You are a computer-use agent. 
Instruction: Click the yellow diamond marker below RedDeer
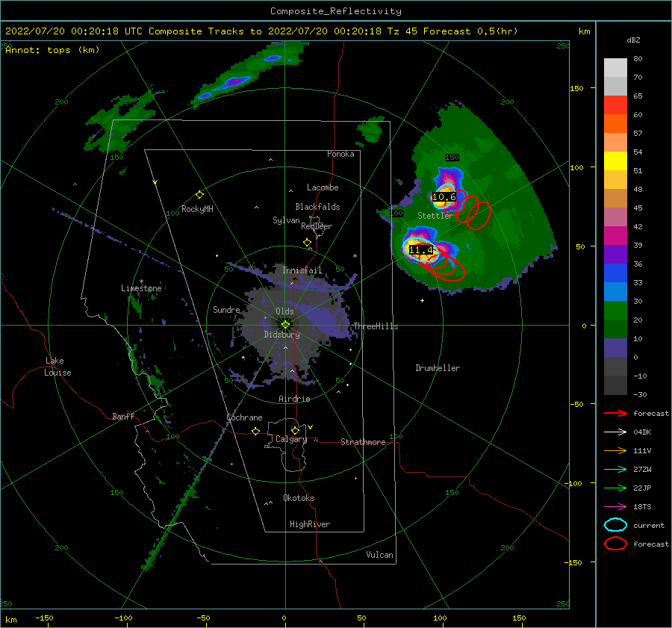point(308,243)
